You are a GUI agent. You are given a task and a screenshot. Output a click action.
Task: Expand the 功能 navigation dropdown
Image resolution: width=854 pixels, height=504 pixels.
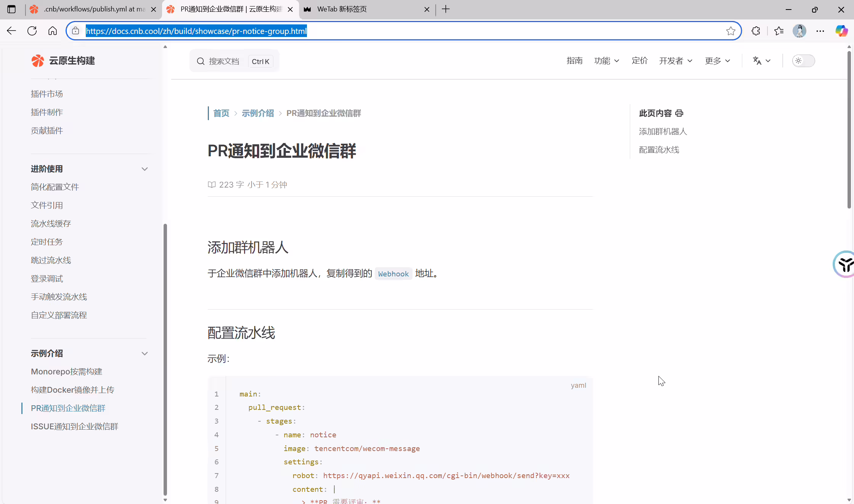coord(607,61)
